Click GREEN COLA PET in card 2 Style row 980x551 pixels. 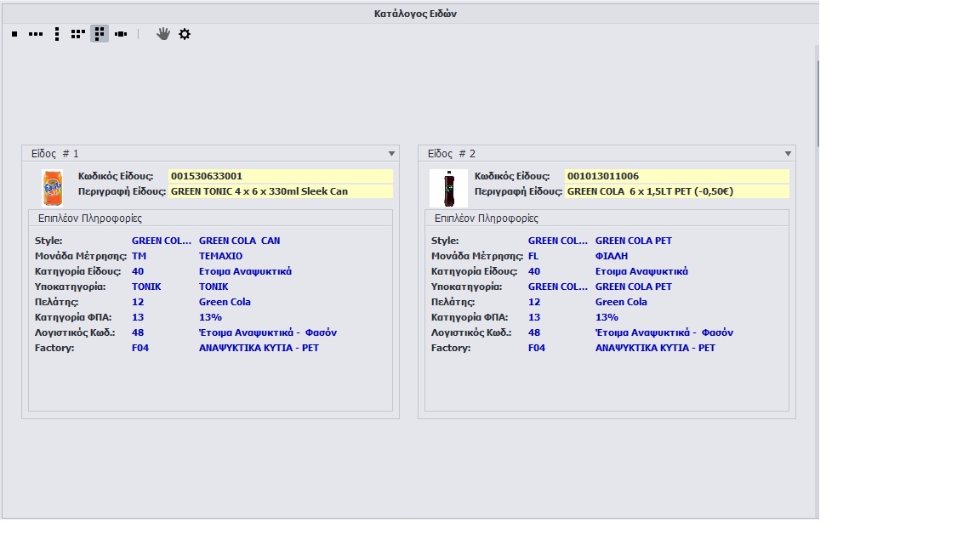[x=633, y=241]
